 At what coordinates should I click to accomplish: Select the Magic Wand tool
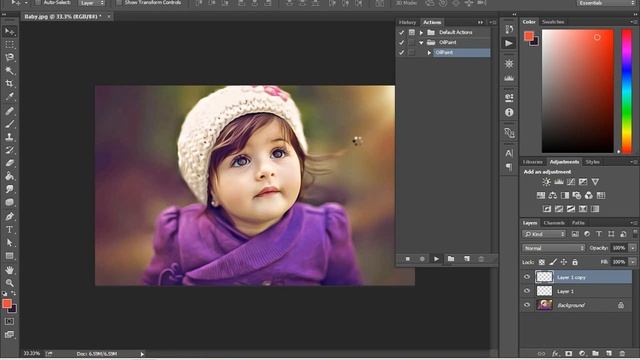coord(9,71)
